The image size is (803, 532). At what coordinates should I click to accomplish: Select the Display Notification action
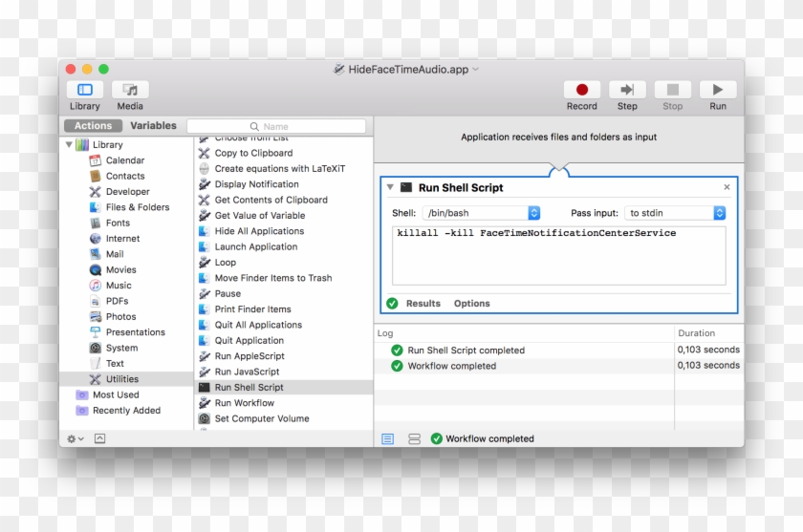[284, 184]
